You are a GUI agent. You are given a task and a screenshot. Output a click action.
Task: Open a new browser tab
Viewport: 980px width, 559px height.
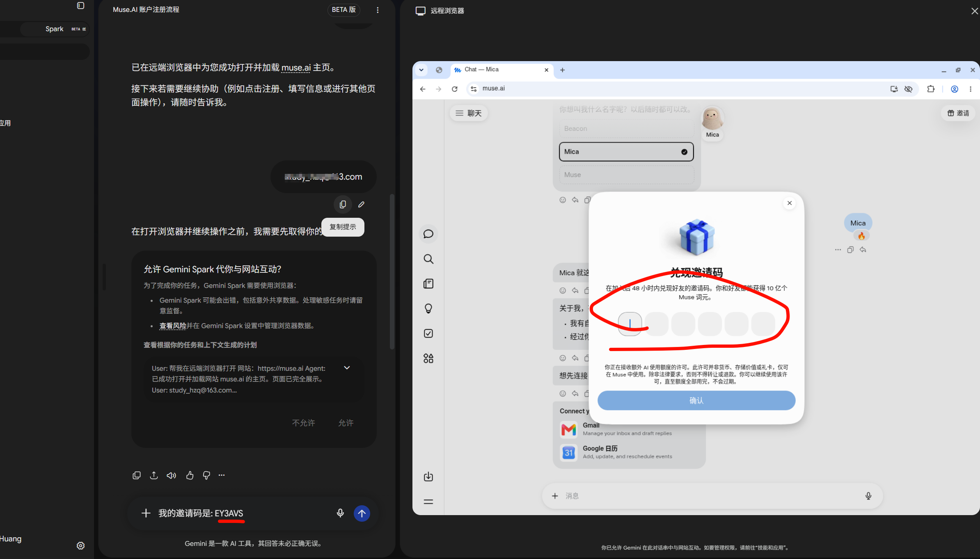coord(562,70)
